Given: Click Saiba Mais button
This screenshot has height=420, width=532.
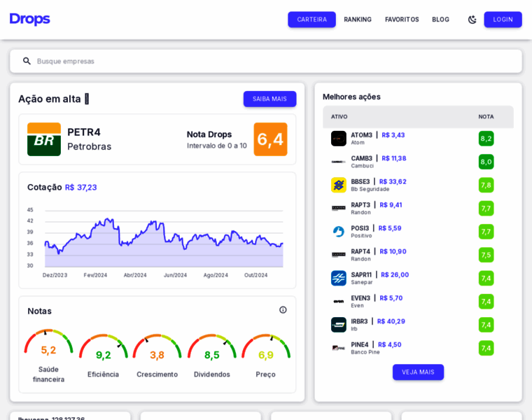Looking at the screenshot, I should coord(269,99).
